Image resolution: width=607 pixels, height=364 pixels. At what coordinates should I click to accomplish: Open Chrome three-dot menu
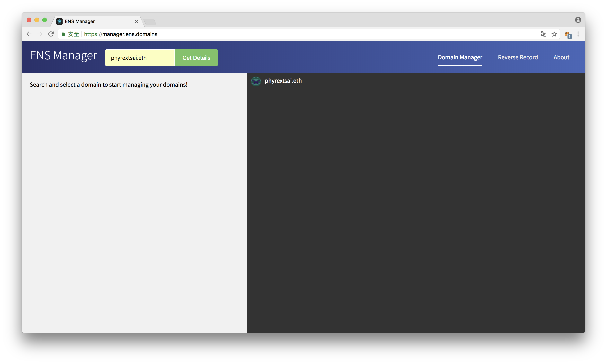pyautogui.click(x=578, y=34)
